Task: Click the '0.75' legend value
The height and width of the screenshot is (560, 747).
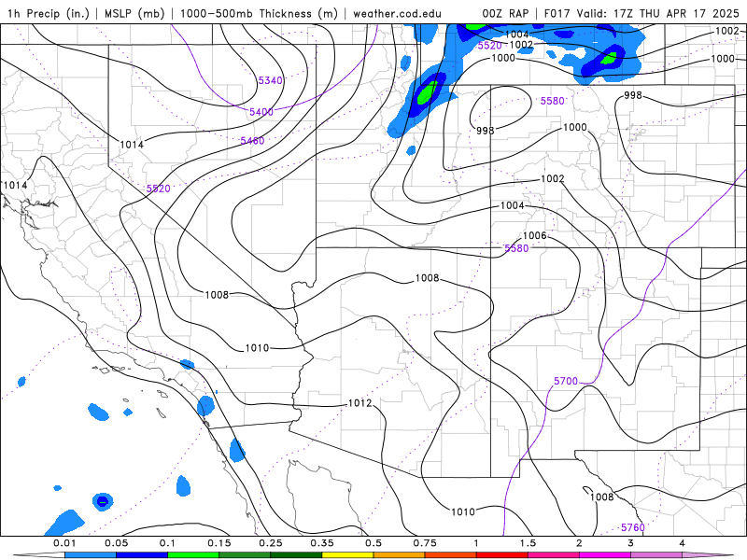Action: [425, 543]
